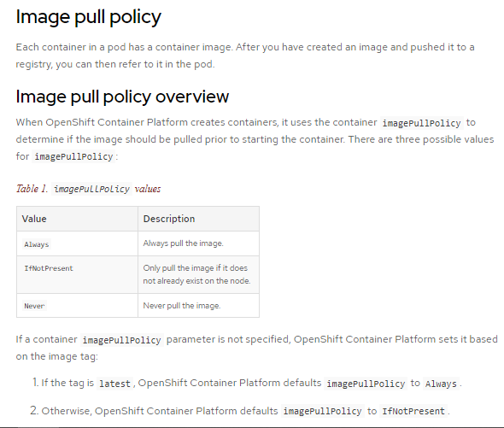Viewport: 504px width, 428px height.
Task: Click imagePullPolicy code in list item 1
Action: pyautogui.click(x=366, y=384)
